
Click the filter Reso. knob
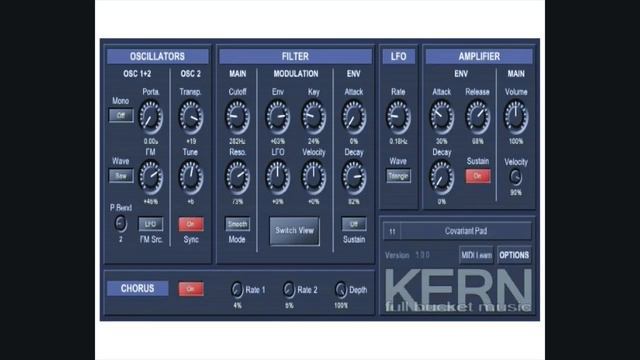(237, 177)
